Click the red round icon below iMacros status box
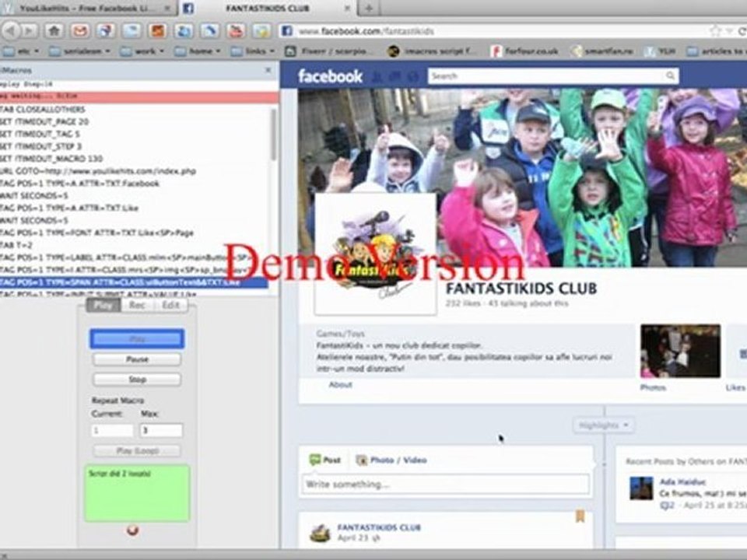Image resolution: width=747 pixels, height=560 pixels. [x=133, y=530]
